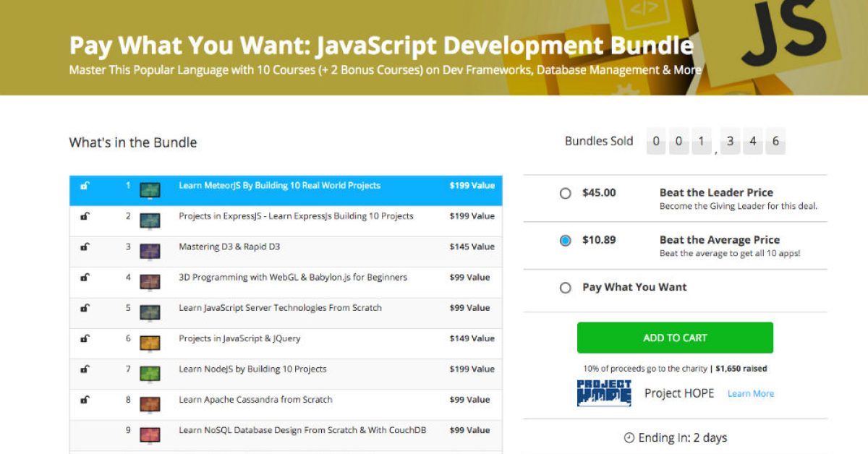Click lock icon for Apache Cassandra course
The width and height of the screenshot is (868, 454).
pos(85,400)
